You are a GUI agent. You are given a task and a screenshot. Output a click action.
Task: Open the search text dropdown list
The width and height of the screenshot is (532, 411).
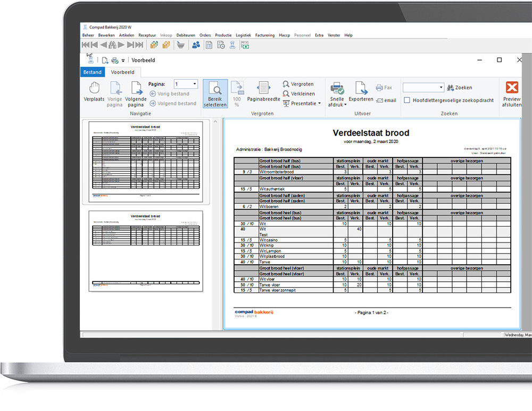pyautogui.click(x=441, y=88)
